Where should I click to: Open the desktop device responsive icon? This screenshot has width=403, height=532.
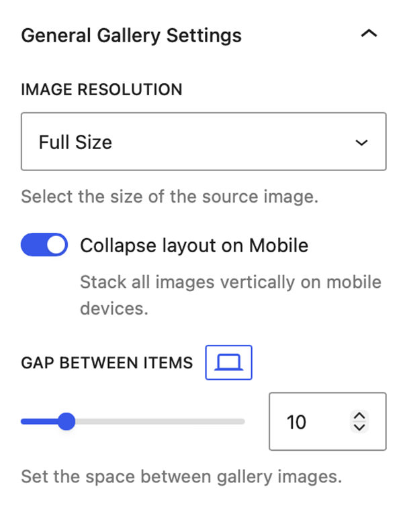point(228,362)
